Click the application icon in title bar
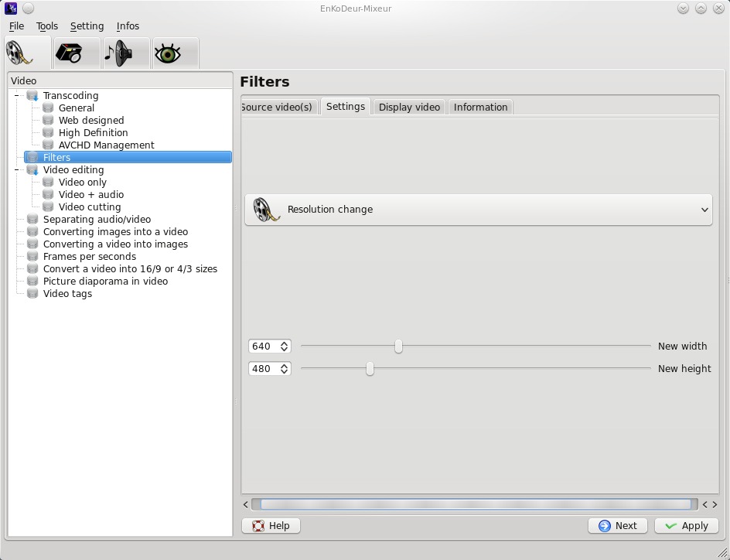 pos(11,9)
